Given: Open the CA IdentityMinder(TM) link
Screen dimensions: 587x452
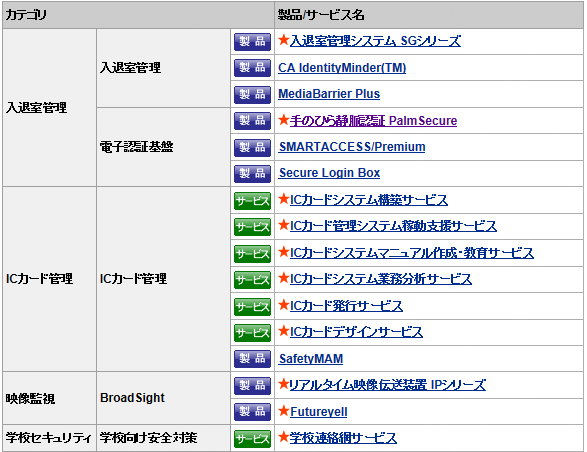Looking at the screenshot, I should [x=342, y=68].
